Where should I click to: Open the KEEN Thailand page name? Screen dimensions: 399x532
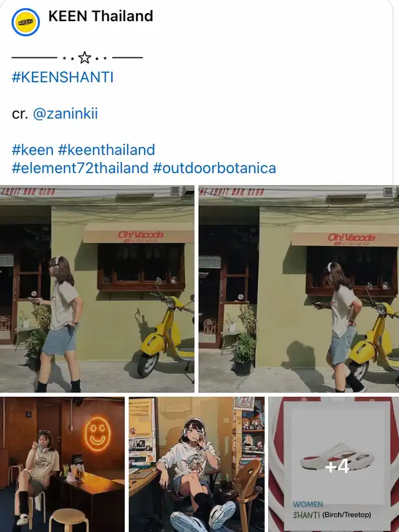coord(100,16)
